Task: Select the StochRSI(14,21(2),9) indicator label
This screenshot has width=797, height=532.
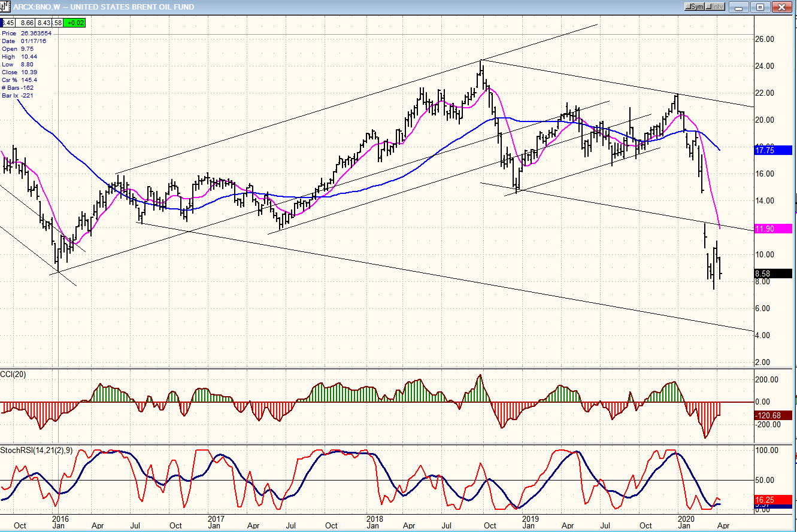Action: pos(37,450)
